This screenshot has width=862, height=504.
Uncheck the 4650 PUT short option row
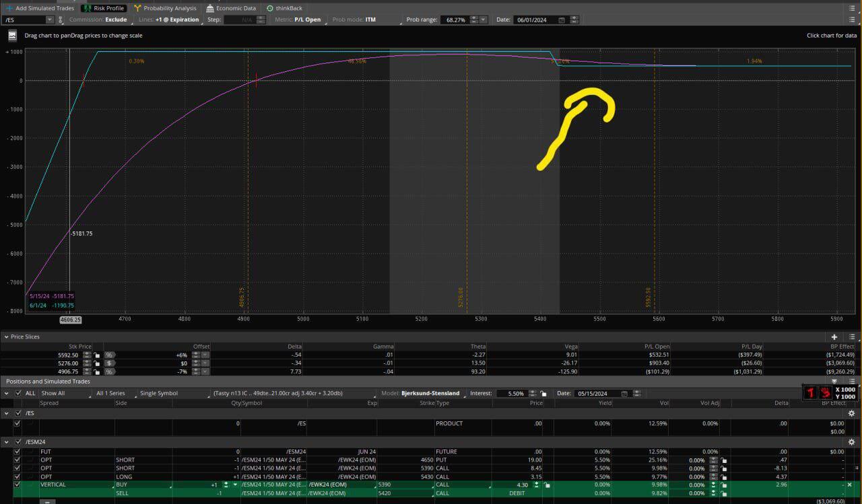(x=17, y=460)
